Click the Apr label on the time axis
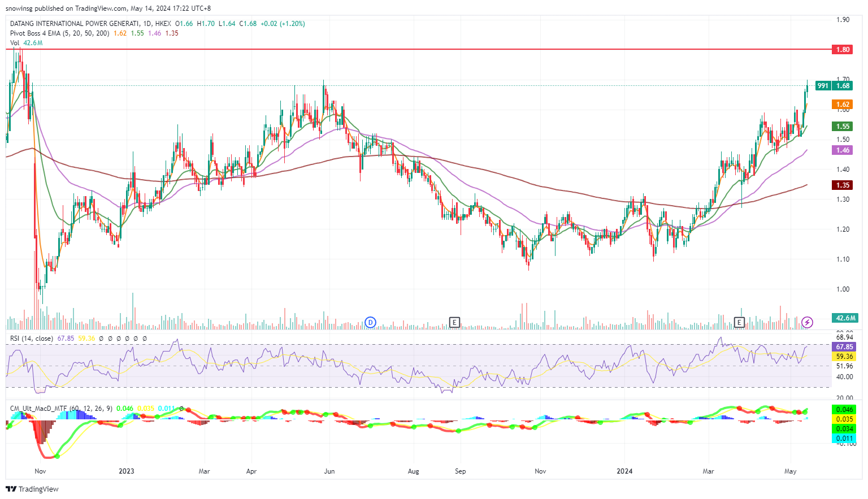Viewport: 868px width, 499px height. pyautogui.click(x=251, y=471)
